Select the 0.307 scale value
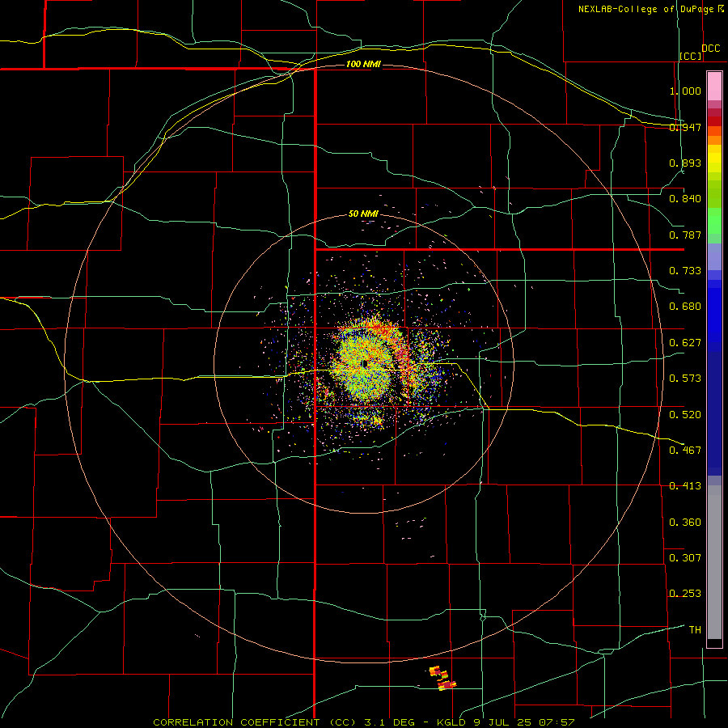This screenshot has width=728, height=728. (685, 558)
